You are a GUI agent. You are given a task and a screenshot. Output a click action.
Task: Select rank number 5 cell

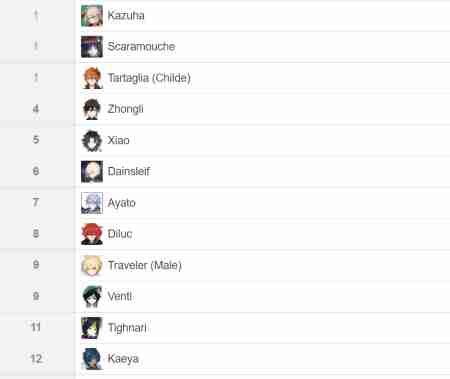[x=37, y=140]
